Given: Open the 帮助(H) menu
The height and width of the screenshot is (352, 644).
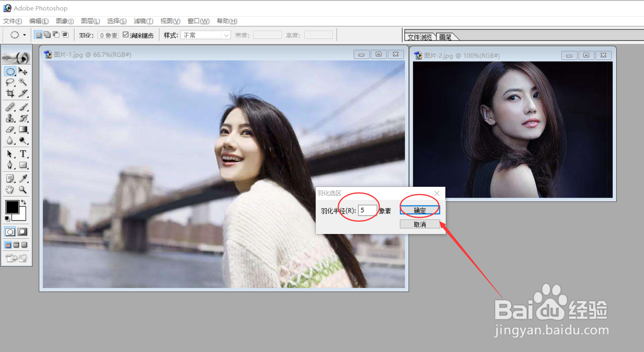Looking at the screenshot, I should [227, 21].
